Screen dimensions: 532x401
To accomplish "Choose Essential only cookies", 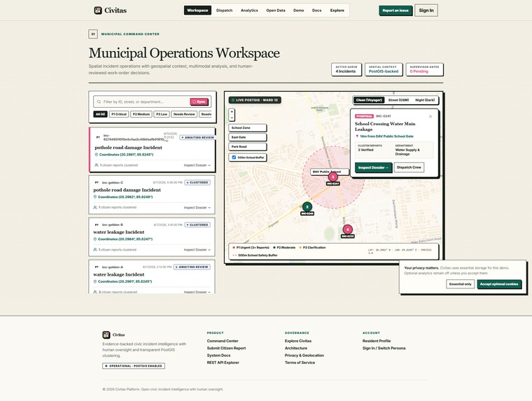I will click(x=460, y=284).
